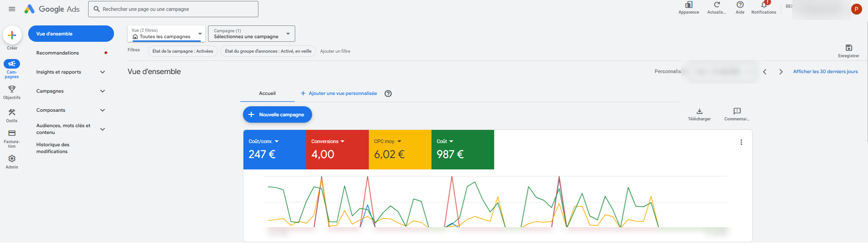Click the Google Ads logo

click(x=52, y=9)
